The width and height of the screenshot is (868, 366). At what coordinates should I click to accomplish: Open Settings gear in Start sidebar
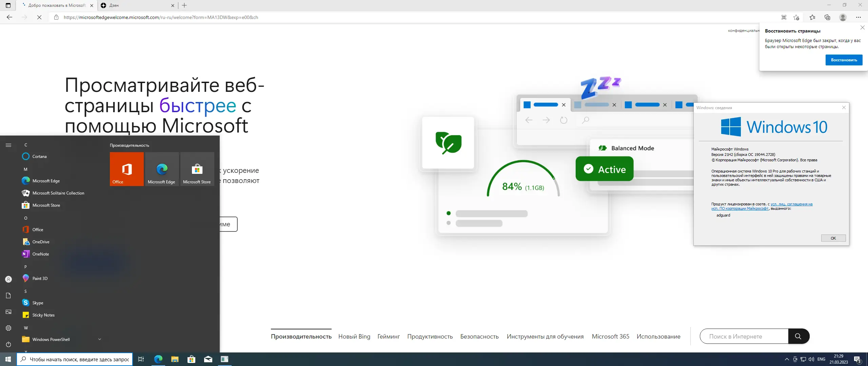pos(8,328)
